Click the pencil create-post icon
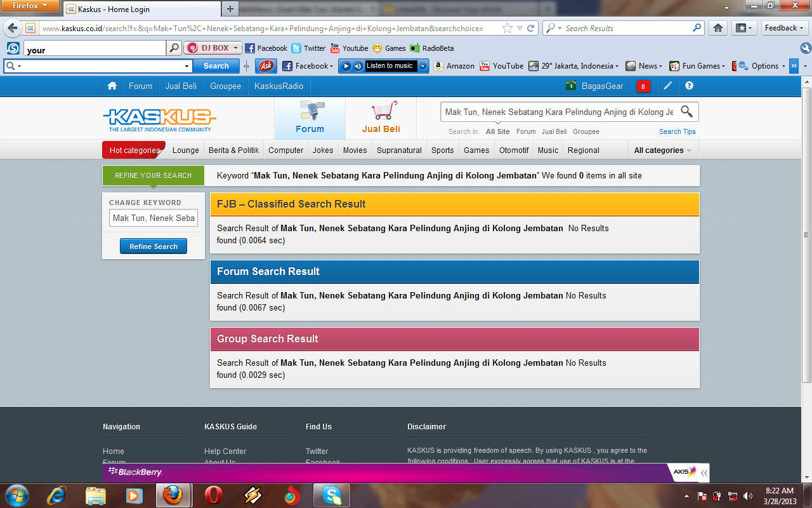812x508 pixels. pos(667,86)
